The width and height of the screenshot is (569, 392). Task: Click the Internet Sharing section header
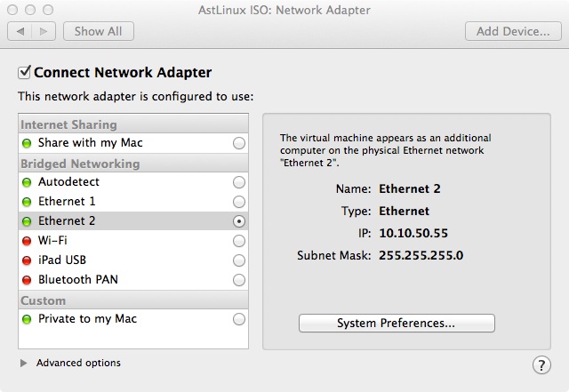[133, 124]
